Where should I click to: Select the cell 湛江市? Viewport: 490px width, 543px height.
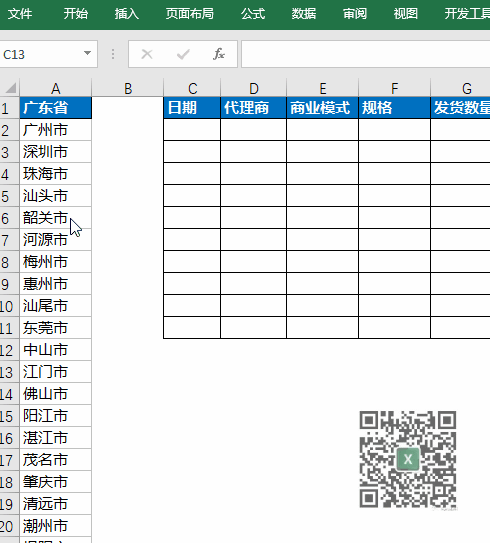point(56,438)
